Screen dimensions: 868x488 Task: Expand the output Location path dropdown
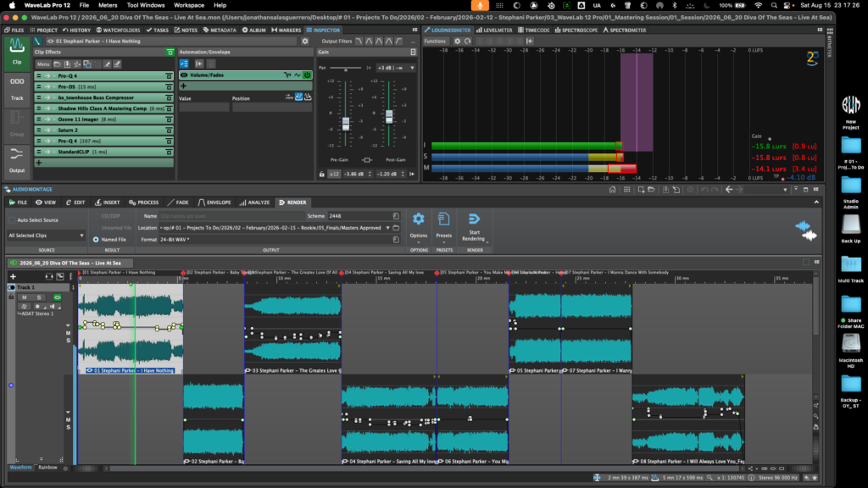click(387, 227)
